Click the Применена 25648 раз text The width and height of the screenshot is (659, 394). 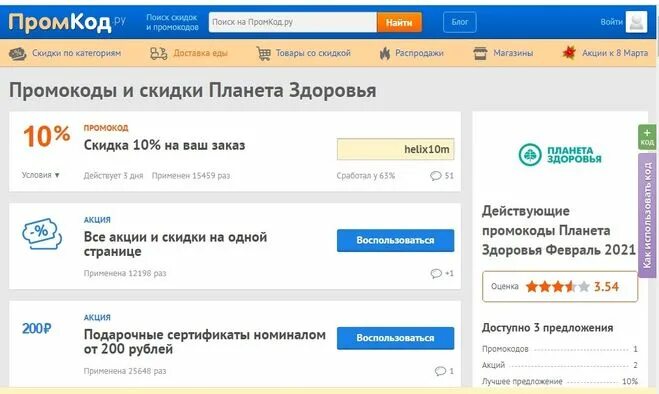coord(125,371)
